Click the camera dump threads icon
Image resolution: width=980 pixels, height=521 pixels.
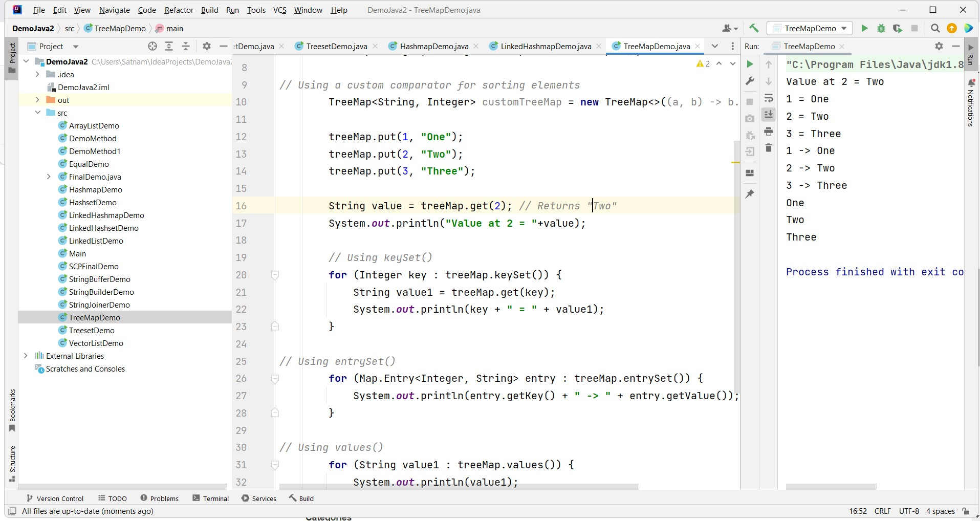coord(750,119)
